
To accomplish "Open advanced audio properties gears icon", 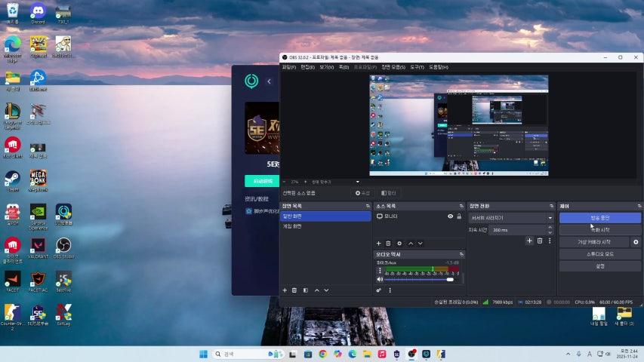I will (379, 290).
